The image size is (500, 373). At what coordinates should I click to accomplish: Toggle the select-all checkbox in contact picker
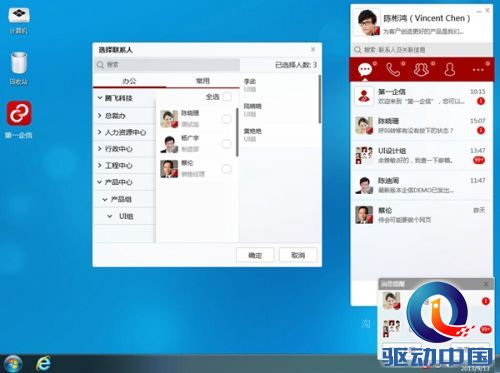pos(227,97)
